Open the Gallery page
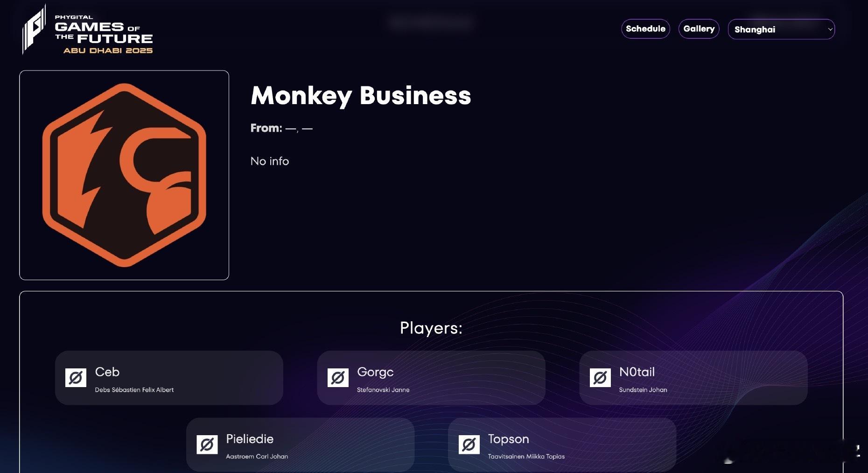 (699, 29)
